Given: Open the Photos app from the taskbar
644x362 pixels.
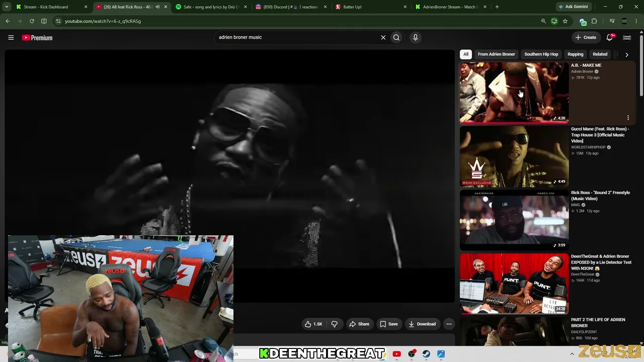Looking at the screenshot, I should (441, 354).
